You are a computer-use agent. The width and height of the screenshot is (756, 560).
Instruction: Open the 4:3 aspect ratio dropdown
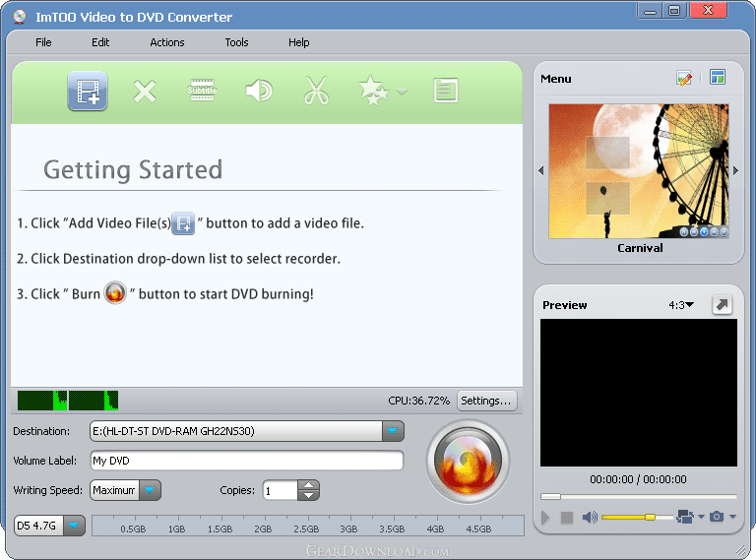click(x=681, y=305)
